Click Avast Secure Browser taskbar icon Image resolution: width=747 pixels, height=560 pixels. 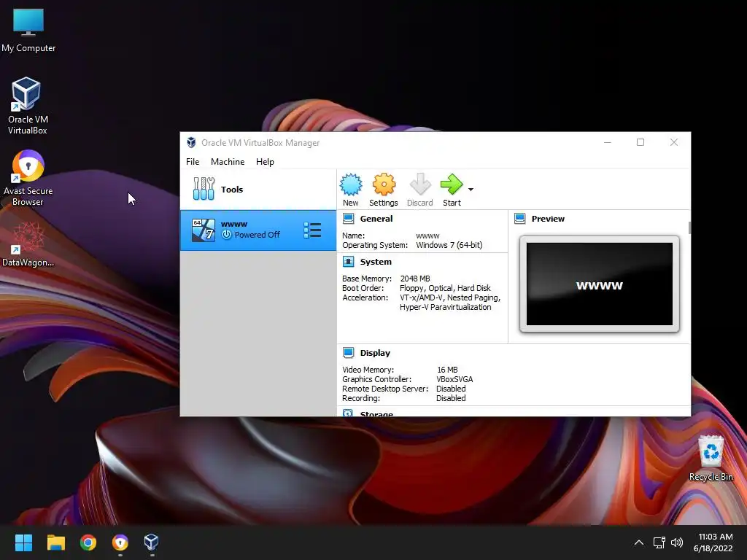coord(120,542)
